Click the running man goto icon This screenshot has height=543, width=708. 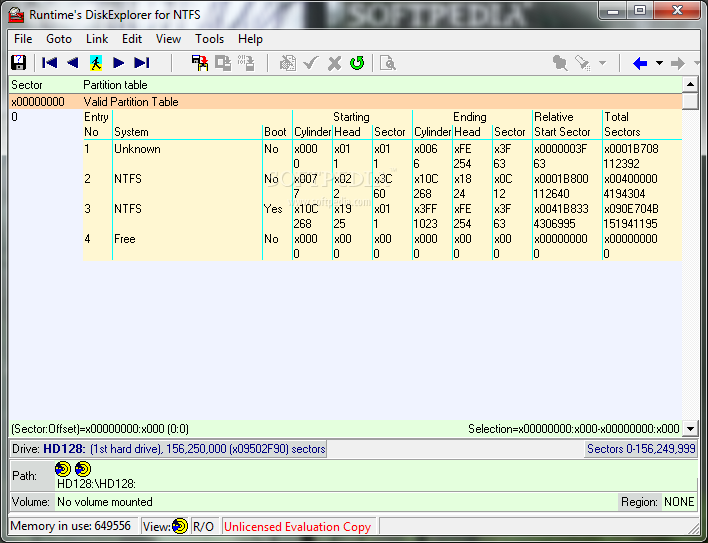(96, 63)
